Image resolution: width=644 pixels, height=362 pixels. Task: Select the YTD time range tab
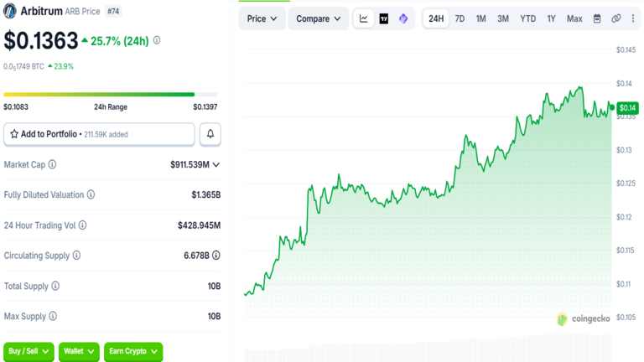coord(527,18)
